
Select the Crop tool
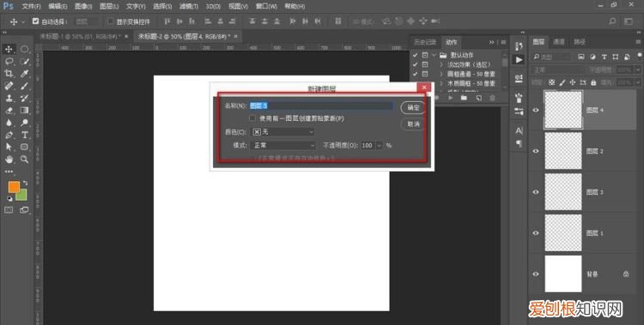pyautogui.click(x=9, y=74)
